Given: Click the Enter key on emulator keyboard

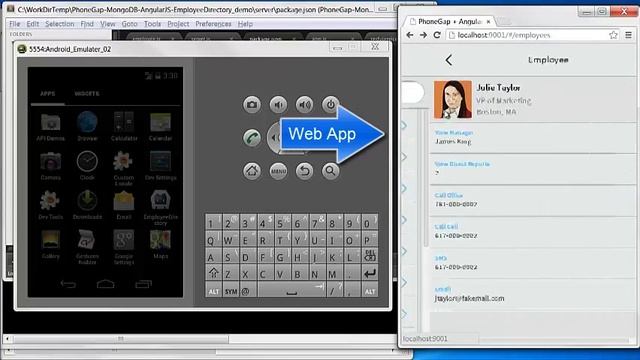Looking at the screenshot, I should click(370, 273).
